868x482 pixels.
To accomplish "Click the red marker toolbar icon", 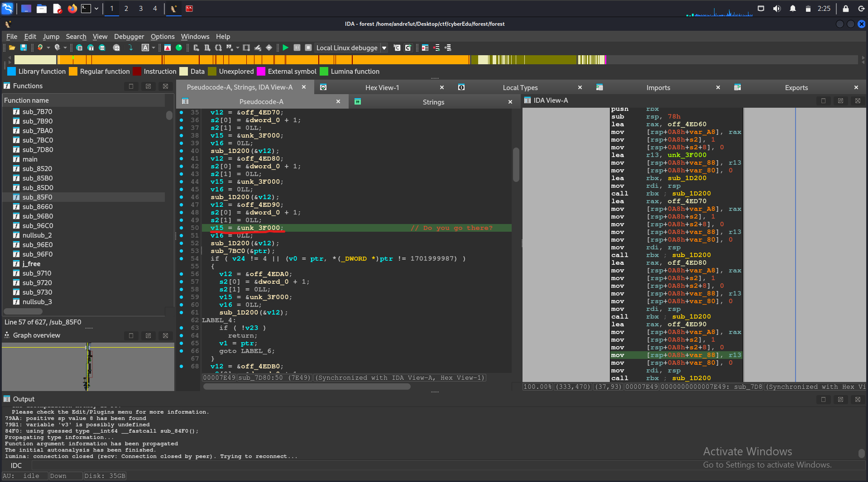I will click(x=168, y=48).
